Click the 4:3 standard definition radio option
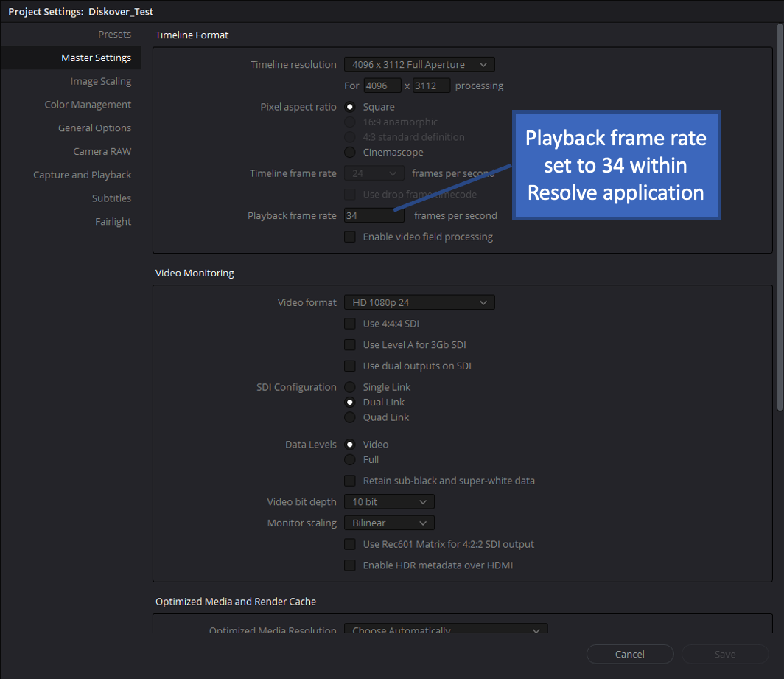 (x=350, y=137)
